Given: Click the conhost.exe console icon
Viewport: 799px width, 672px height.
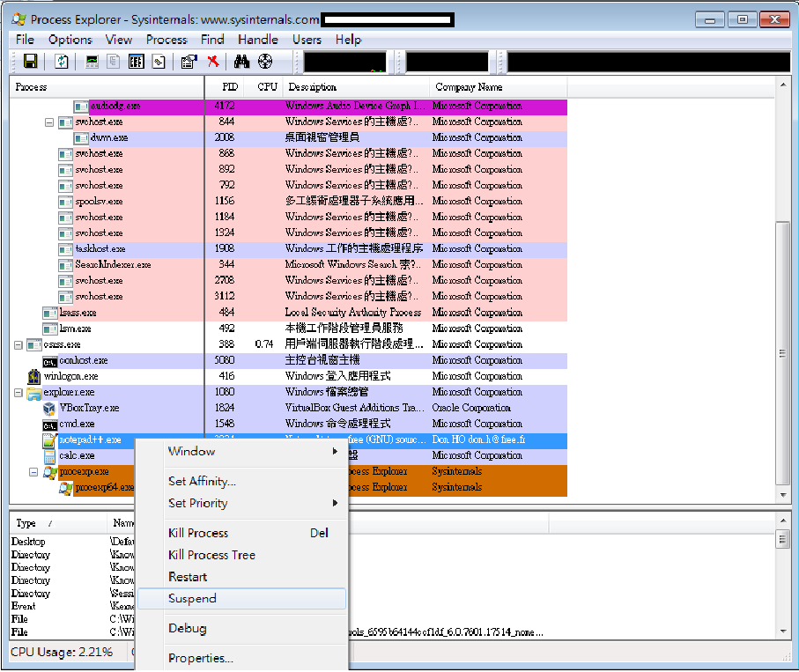Looking at the screenshot, I should tap(50, 361).
